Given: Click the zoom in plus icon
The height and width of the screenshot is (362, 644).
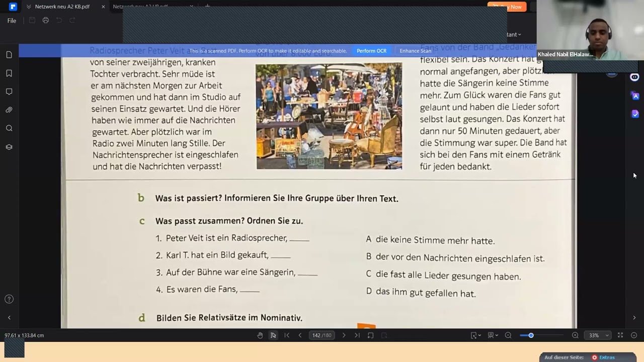Looking at the screenshot, I should point(575,335).
